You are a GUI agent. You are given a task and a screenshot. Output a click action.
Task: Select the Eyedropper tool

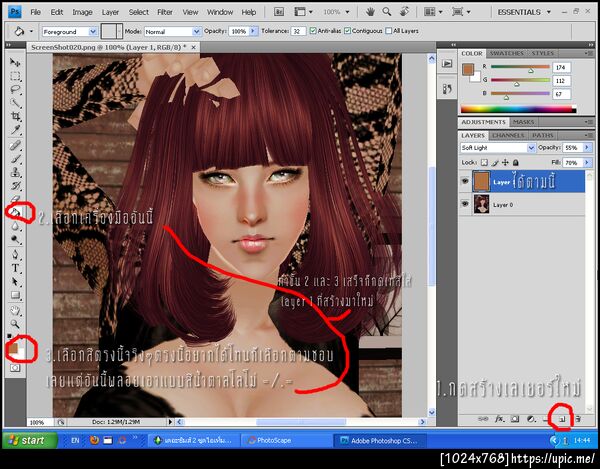pyautogui.click(x=15, y=130)
